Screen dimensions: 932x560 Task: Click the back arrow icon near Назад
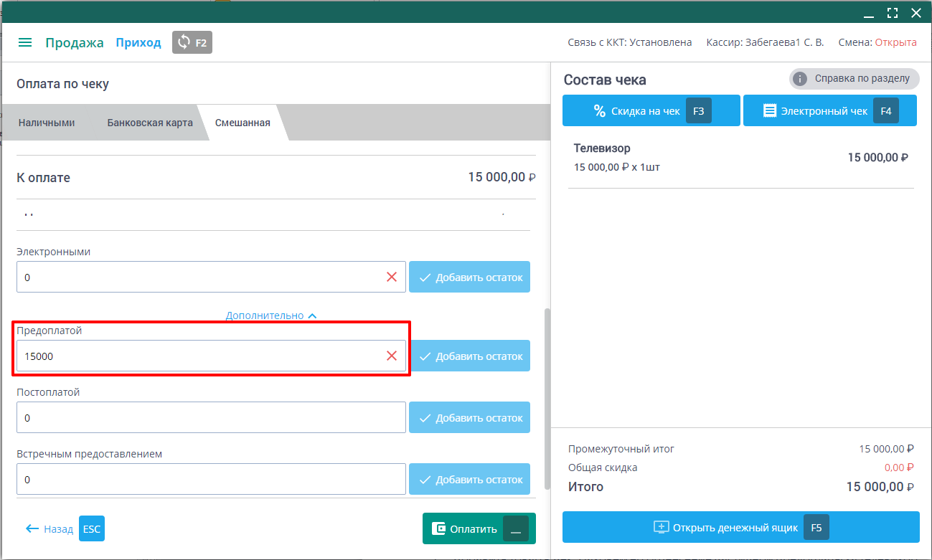click(32, 529)
